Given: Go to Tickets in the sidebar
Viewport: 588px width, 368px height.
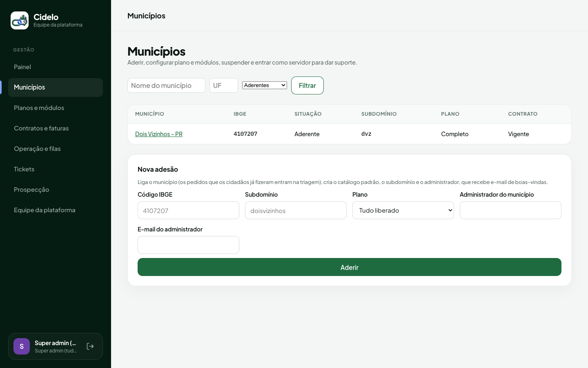Looking at the screenshot, I should click(x=56, y=169).
